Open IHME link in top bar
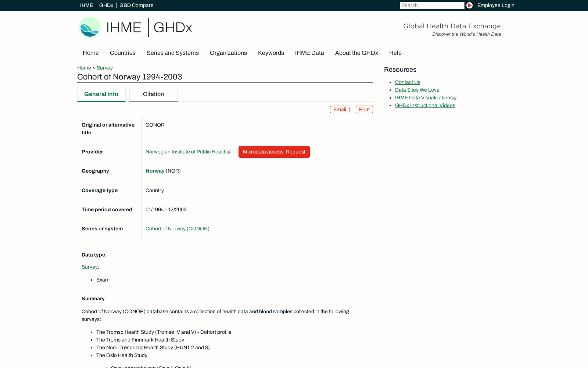 86,5
